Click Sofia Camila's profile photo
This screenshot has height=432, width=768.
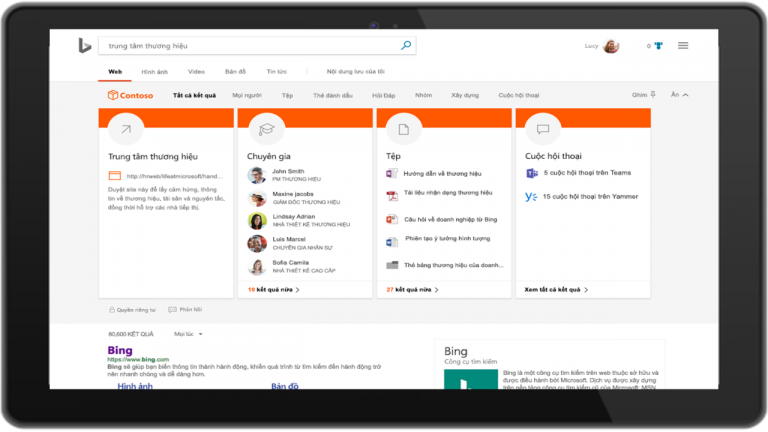257,266
